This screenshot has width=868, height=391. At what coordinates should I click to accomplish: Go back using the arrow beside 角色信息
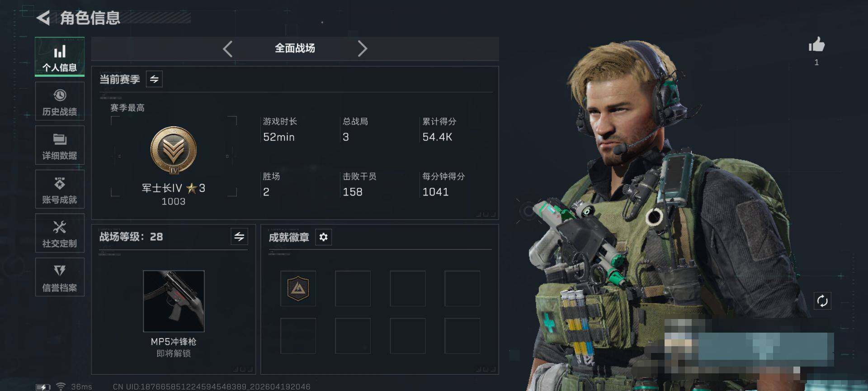pyautogui.click(x=43, y=18)
